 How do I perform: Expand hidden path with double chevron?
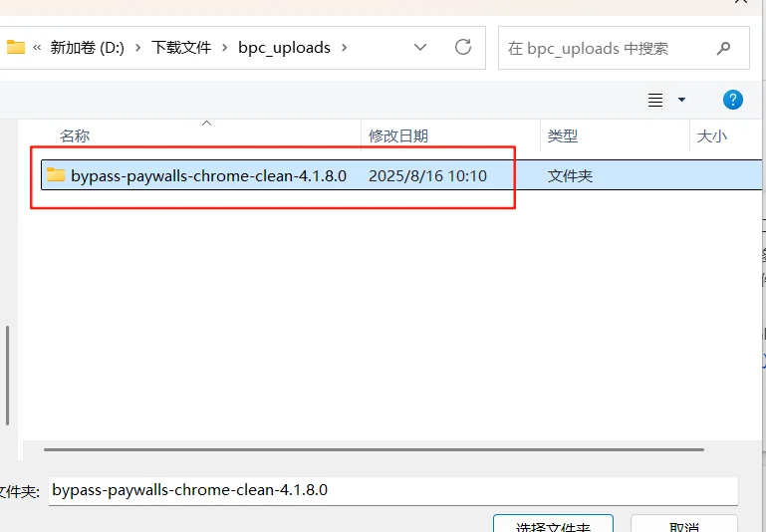(37, 48)
